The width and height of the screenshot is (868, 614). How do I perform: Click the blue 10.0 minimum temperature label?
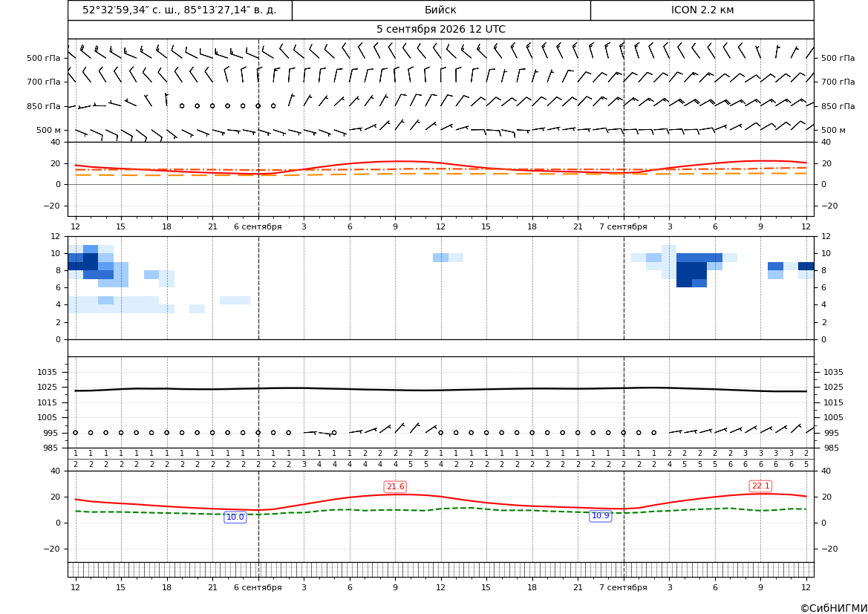click(235, 517)
